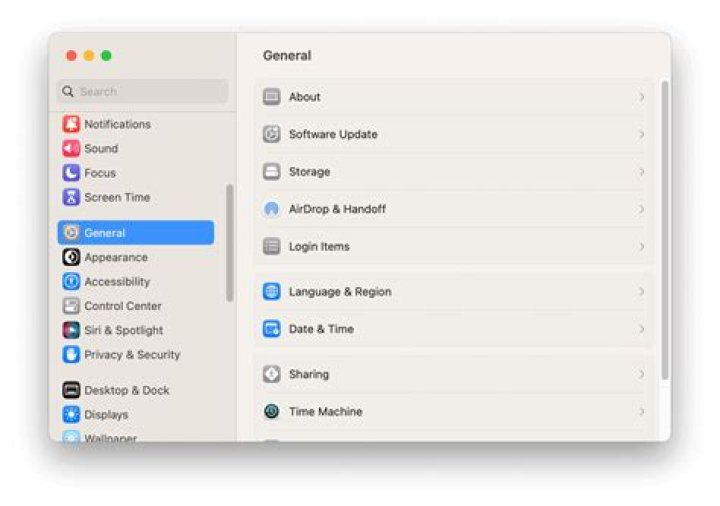Click the General pane vertical scrollbar

664,230
